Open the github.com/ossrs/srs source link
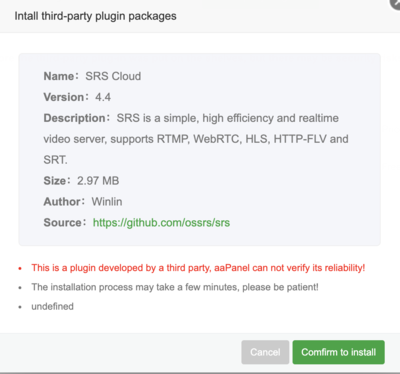 pyautogui.click(x=161, y=222)
